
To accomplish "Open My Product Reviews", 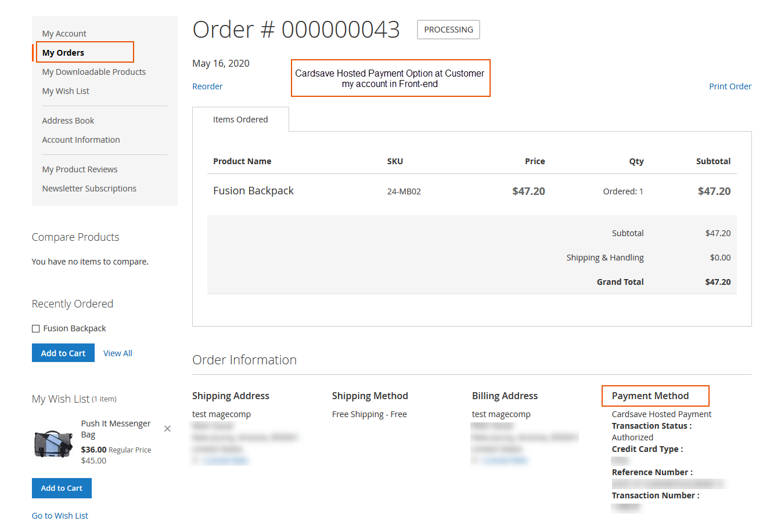I will click(80, 169).
